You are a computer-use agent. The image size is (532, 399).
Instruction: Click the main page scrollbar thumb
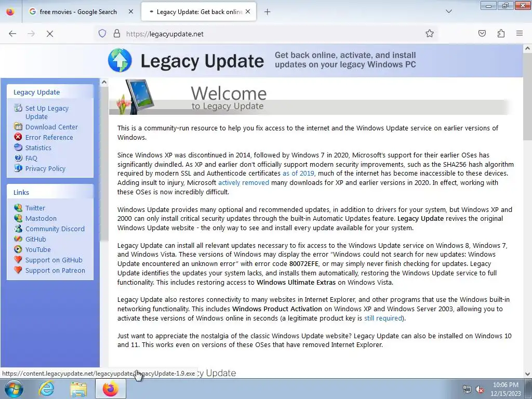pyautogui.click(x=528, y=96)
